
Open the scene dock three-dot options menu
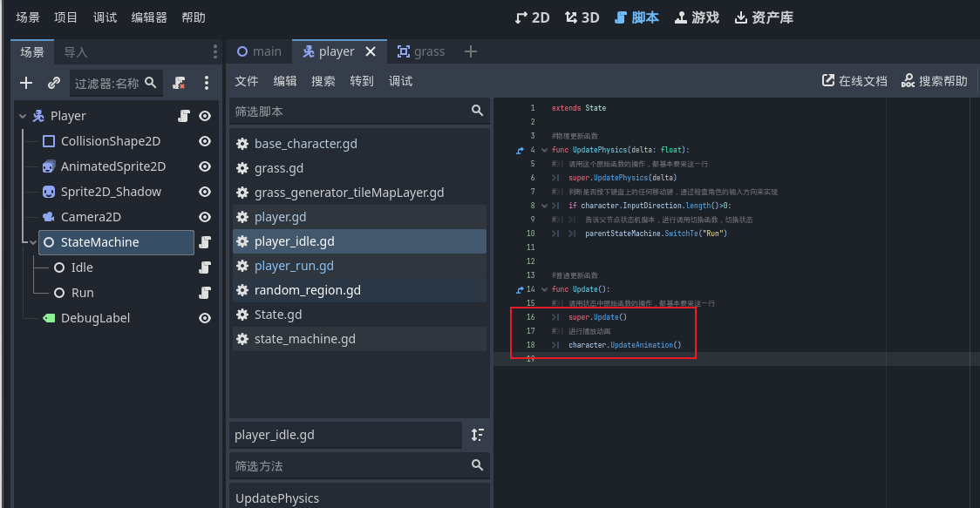point(207,83)
